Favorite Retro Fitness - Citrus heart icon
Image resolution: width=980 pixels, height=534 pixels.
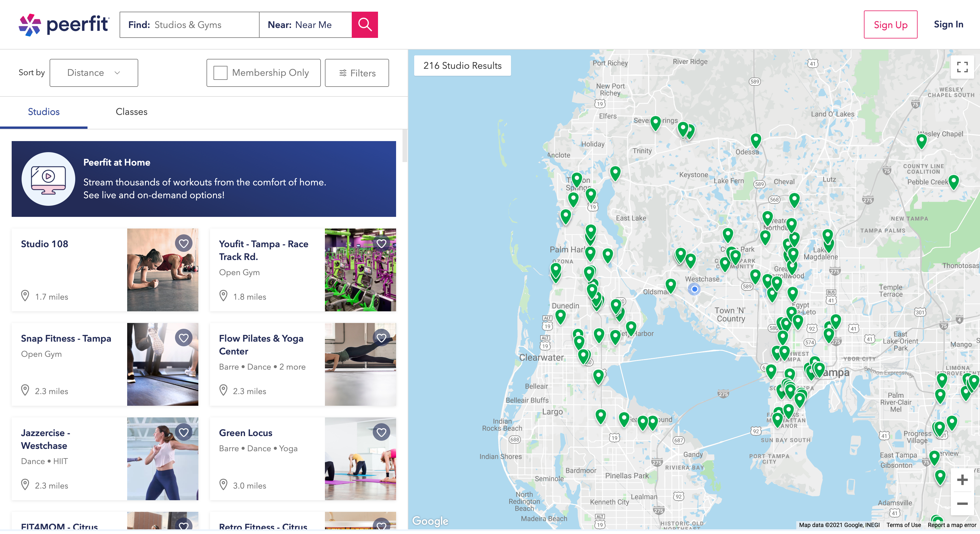[381, 524]
